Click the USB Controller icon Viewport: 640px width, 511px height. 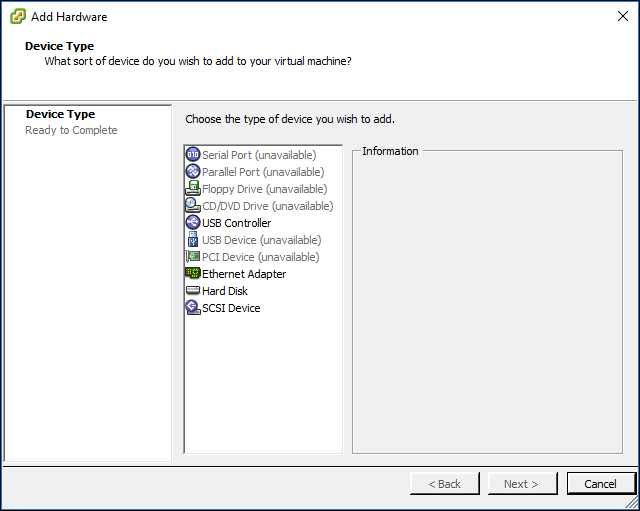(193, 222)
